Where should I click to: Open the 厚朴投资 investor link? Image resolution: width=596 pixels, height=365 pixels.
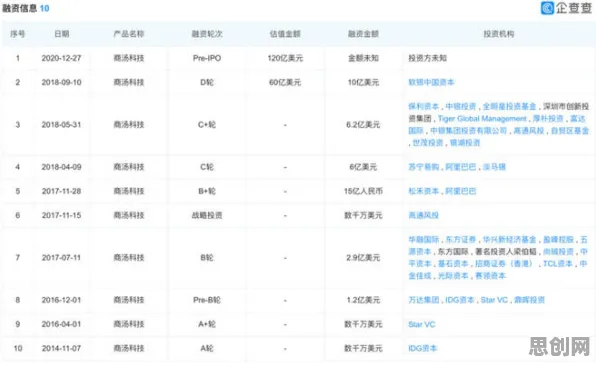pyautogui.click(x=548, y=119)
